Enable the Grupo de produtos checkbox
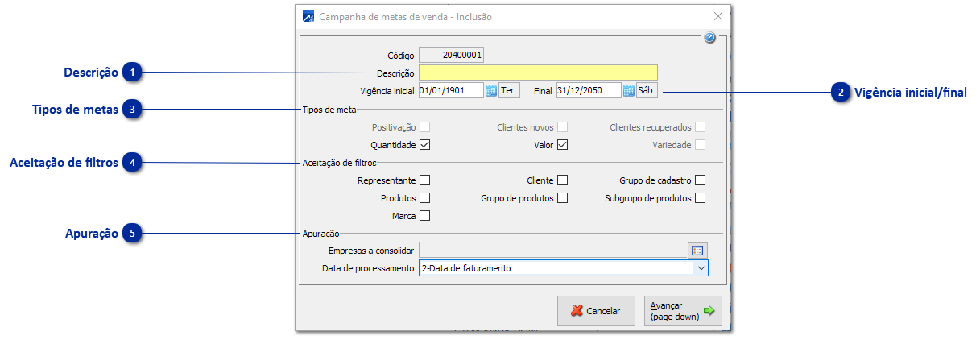 point(563,198)
